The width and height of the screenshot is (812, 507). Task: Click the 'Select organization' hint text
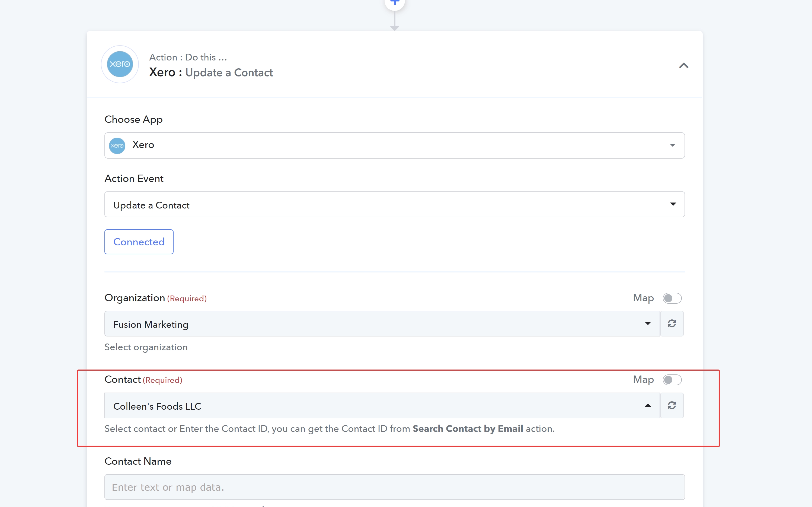pos(146,347)
